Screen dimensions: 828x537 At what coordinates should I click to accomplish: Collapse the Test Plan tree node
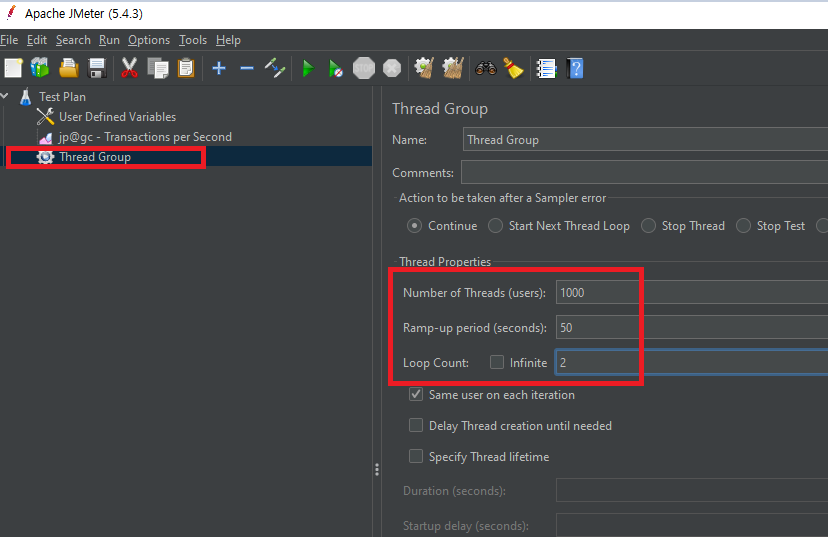pos(5,96)
